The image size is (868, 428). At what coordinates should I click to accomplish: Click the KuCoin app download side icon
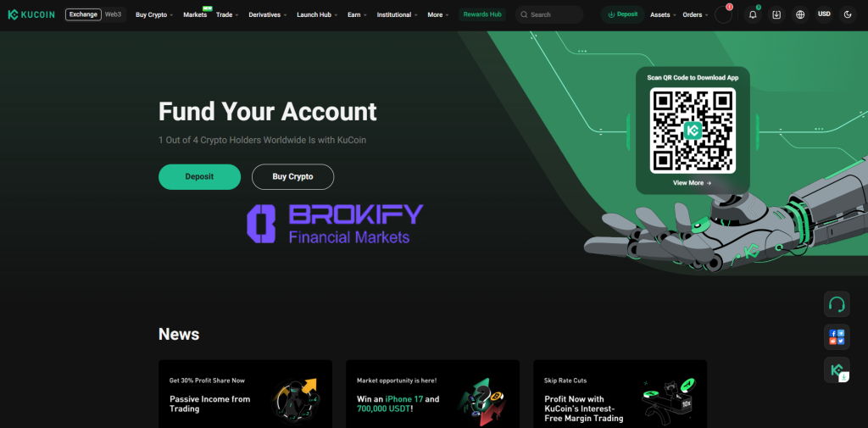coord(837,370)
